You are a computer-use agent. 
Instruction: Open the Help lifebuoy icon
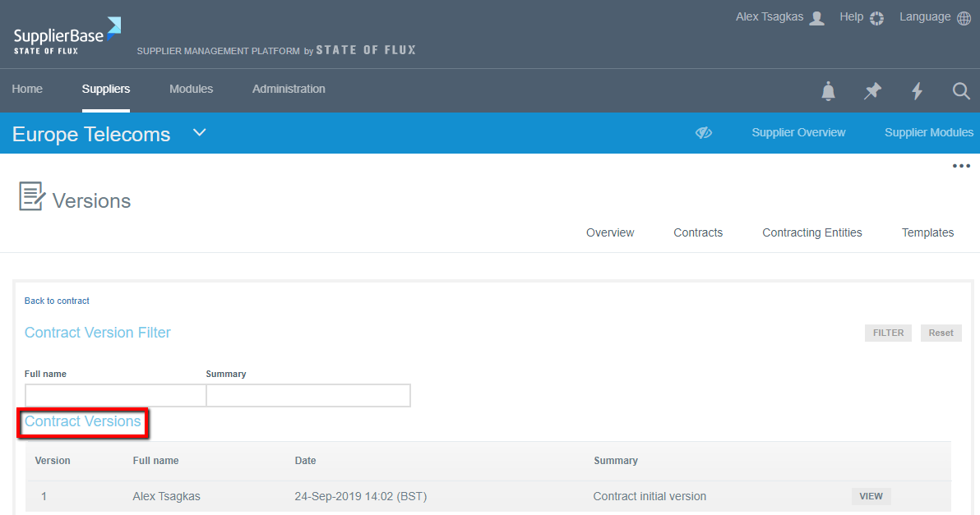tap(876, 18)
